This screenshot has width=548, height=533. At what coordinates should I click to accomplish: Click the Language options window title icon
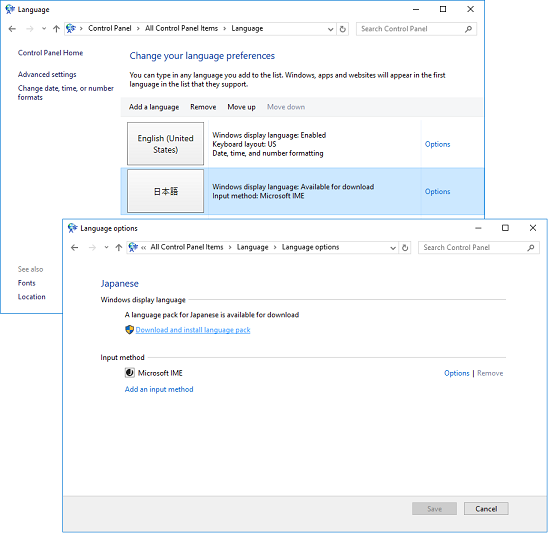[72, 228]
